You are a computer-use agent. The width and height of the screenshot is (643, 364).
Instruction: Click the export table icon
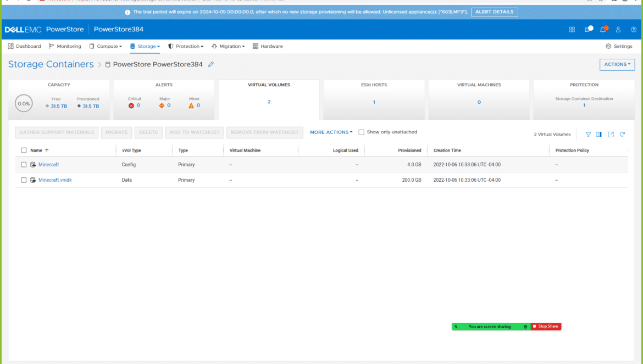611,135
